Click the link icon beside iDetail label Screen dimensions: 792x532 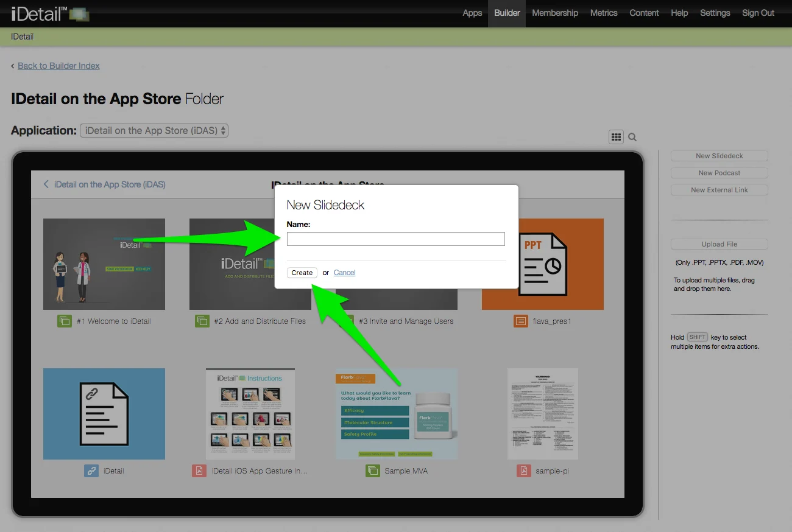tap(91, 471)
